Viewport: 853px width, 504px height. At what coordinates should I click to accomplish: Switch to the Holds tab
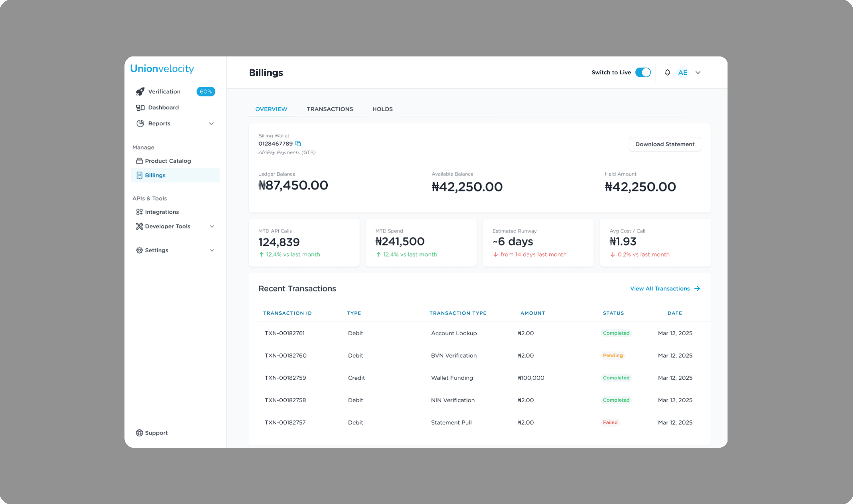[x=382, y=109]
